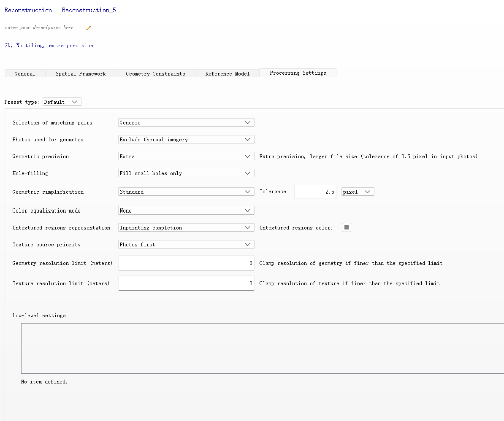
Task: Expand Selection of matching pairs dropdown
Action: click(186, 122)
